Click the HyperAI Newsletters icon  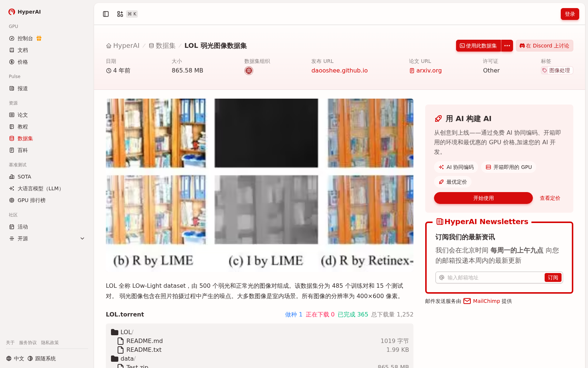440,222
